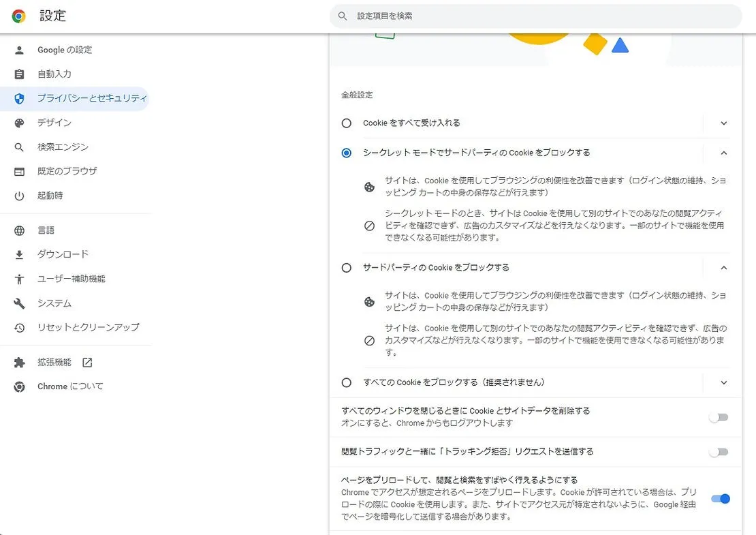Expand the Cookie をすべて受け入れる details chevron

coord(724,123)
